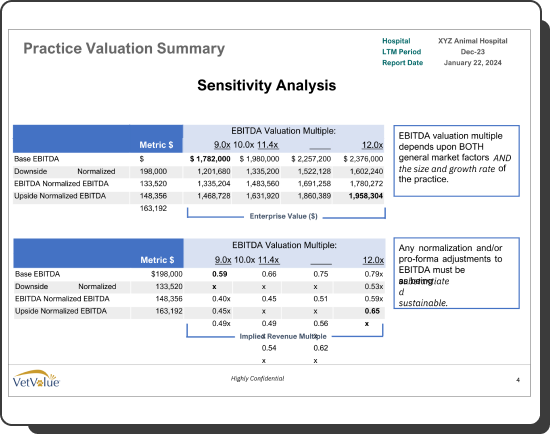Click the Implied Revenue Multiple label

click(283, 336)
